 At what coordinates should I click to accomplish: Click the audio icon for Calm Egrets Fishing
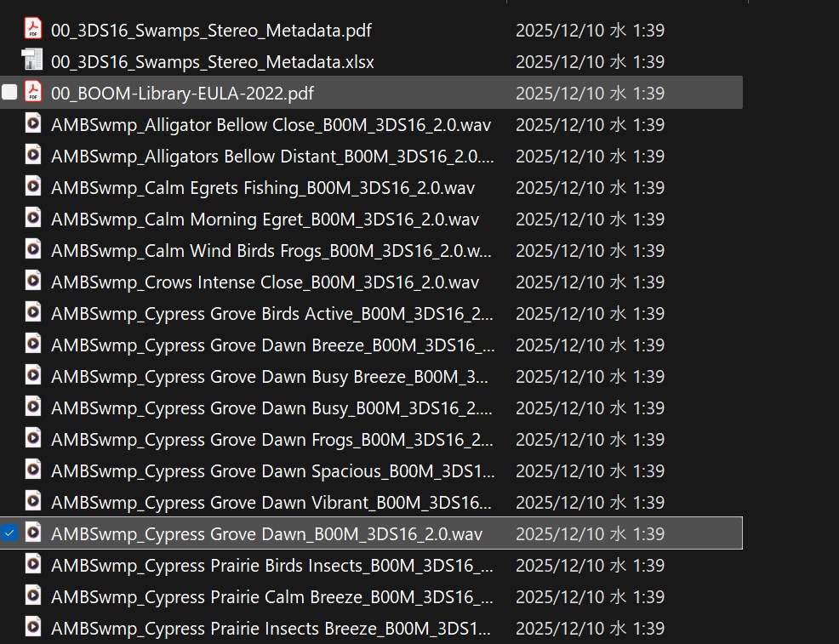33,187
